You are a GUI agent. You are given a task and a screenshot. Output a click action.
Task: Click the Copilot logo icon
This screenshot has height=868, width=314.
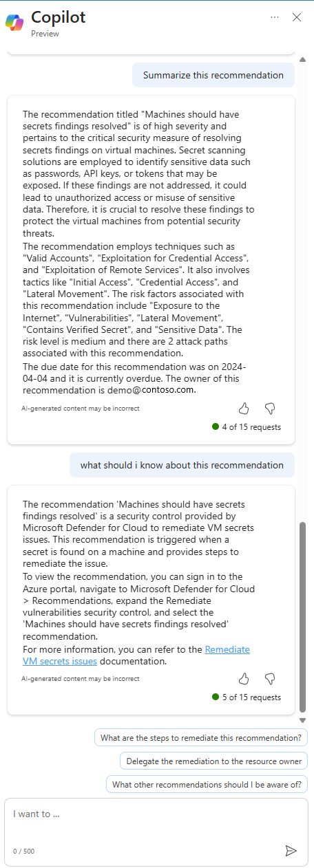click(14, 23)
